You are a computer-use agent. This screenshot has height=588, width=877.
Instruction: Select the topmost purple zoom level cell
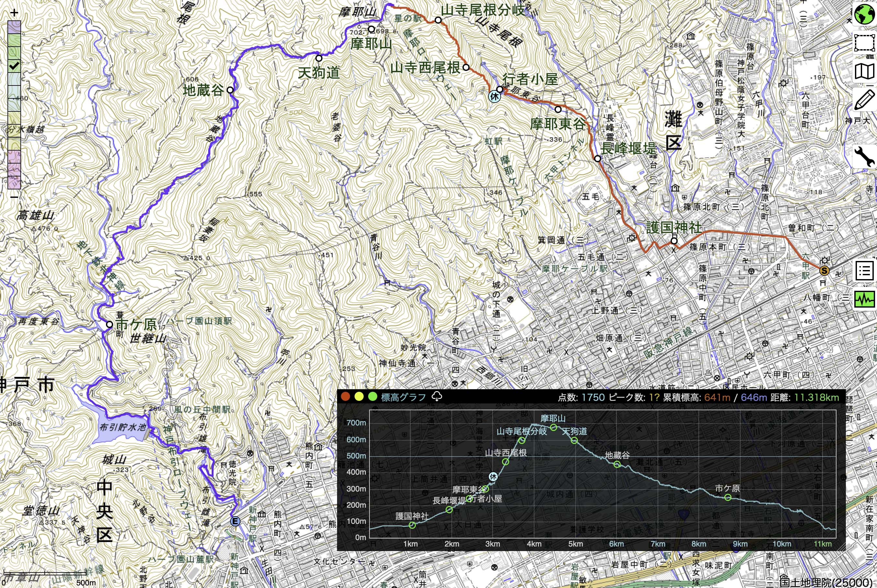point(14,28)
